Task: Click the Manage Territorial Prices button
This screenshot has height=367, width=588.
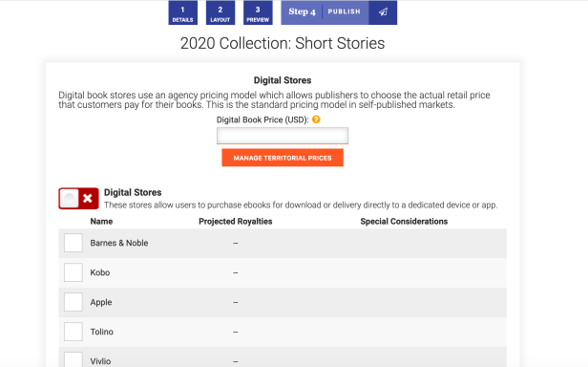Action: point(283,158)
